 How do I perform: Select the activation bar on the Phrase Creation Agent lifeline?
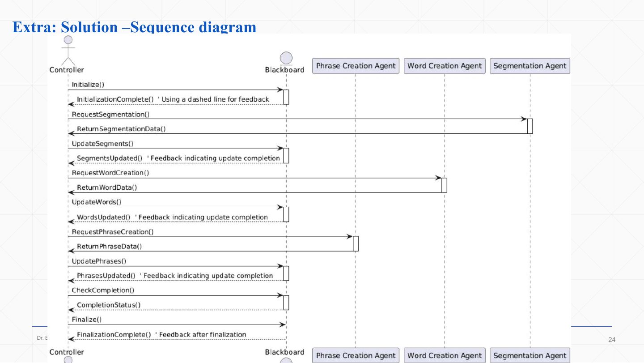pyautogui.click(x=356, y=243)
